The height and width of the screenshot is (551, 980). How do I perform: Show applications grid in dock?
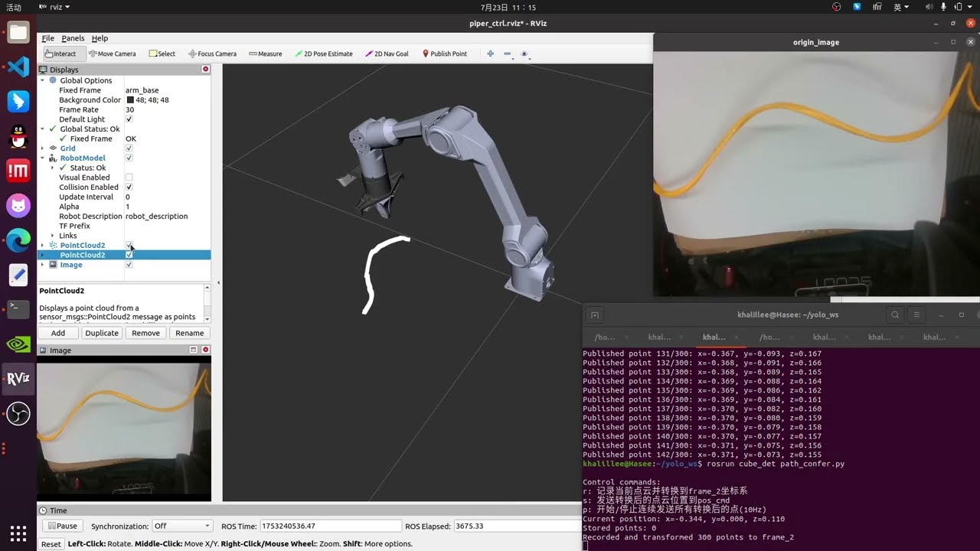click(x=18, y=533)
